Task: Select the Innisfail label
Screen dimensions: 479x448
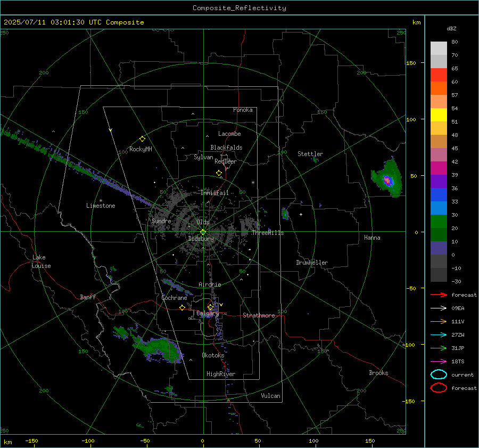Action: click(214, 193)
